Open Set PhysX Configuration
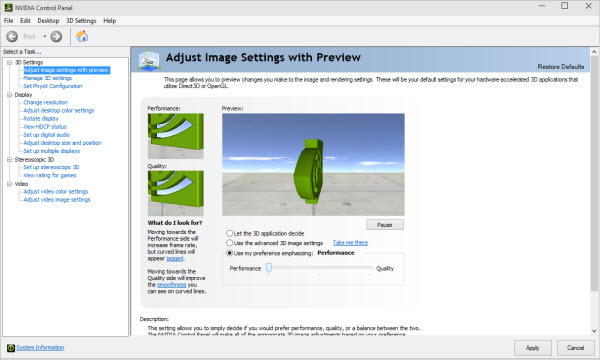The image size is (600, 360). pos(53,86)
